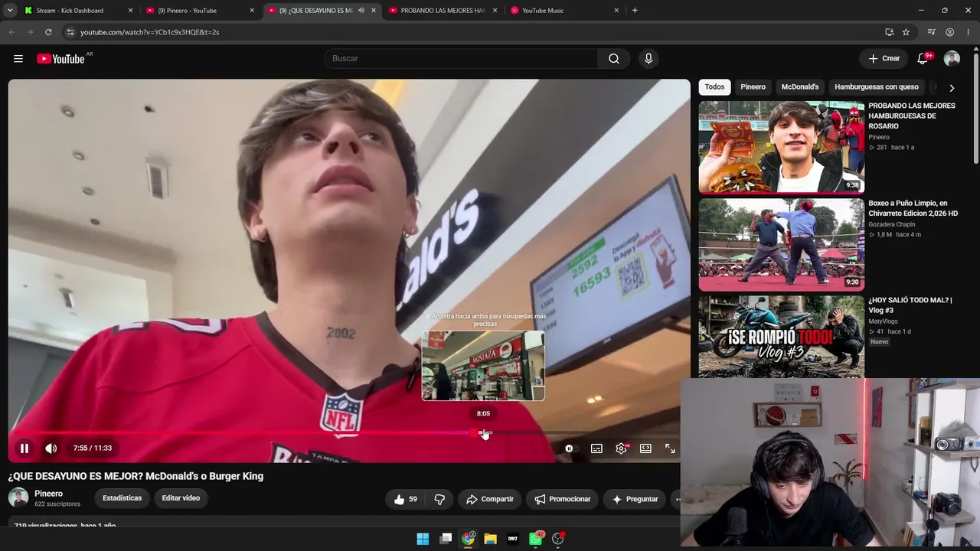
Task: Click the Promocionar button
Action: [563, 499]
